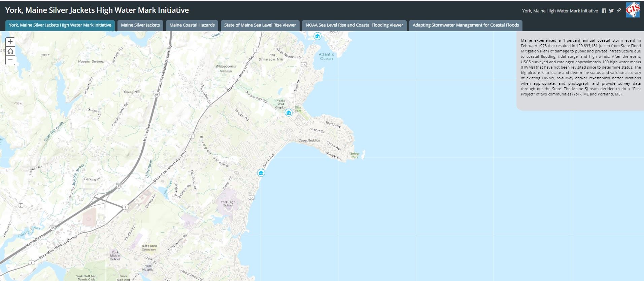Click the First Parish Cemetery label
The image size is (644, 281).
149,248
